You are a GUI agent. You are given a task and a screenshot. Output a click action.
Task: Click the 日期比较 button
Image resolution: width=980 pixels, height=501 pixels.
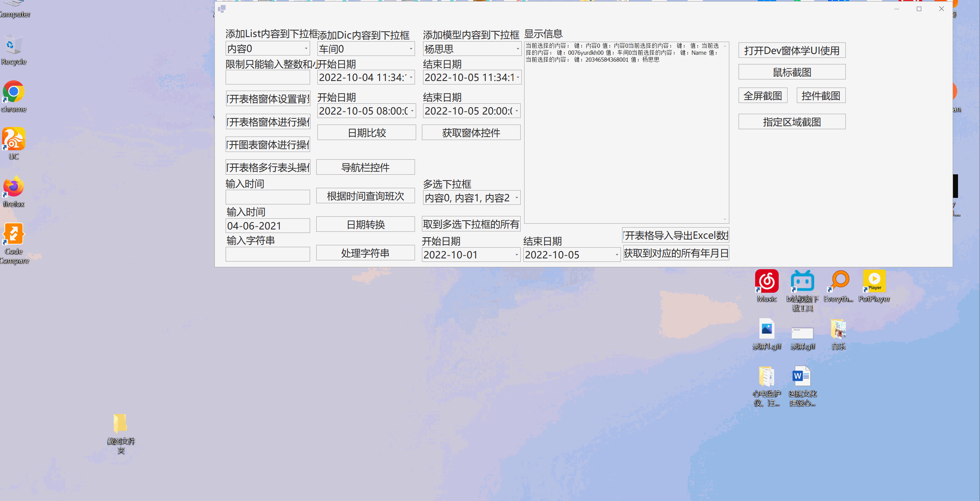point(366,133)
